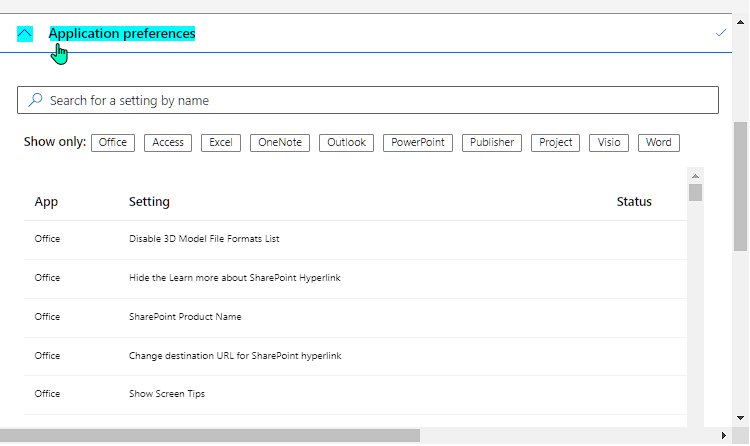Collapse the Application preferences section chevron

pos(25,33)
